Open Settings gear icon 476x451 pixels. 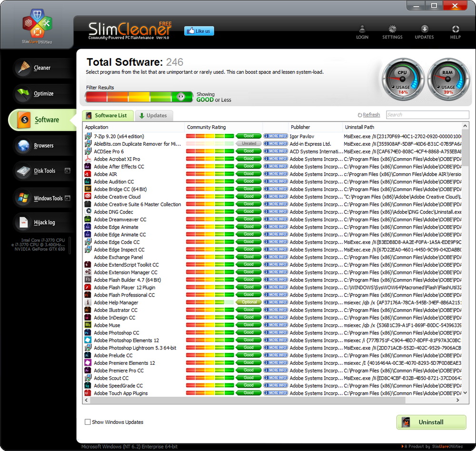(x=392, y=32)
